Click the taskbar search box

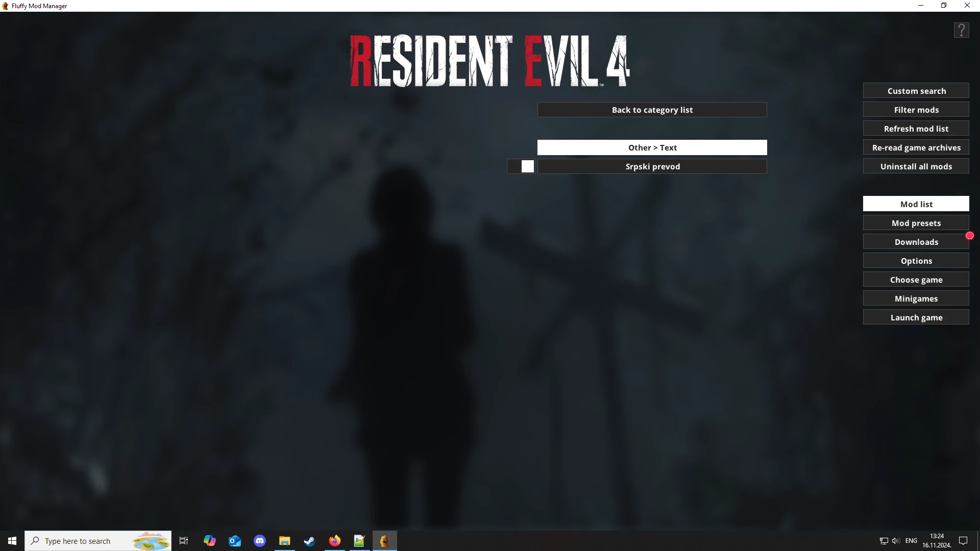point(98,541)
